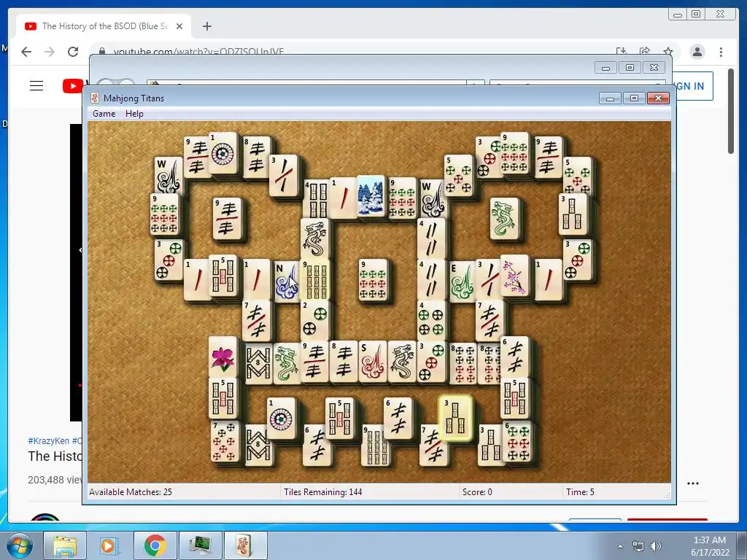Click the Tiles Remaining: 144 status text
Viewport: 747px width, 560px height.
click(x=323, y=492)
